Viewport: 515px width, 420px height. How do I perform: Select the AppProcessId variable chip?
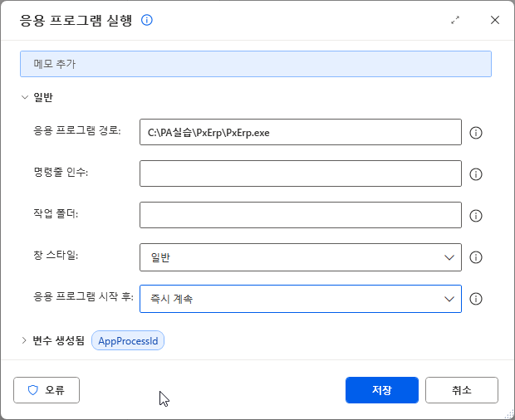[128, 340]
